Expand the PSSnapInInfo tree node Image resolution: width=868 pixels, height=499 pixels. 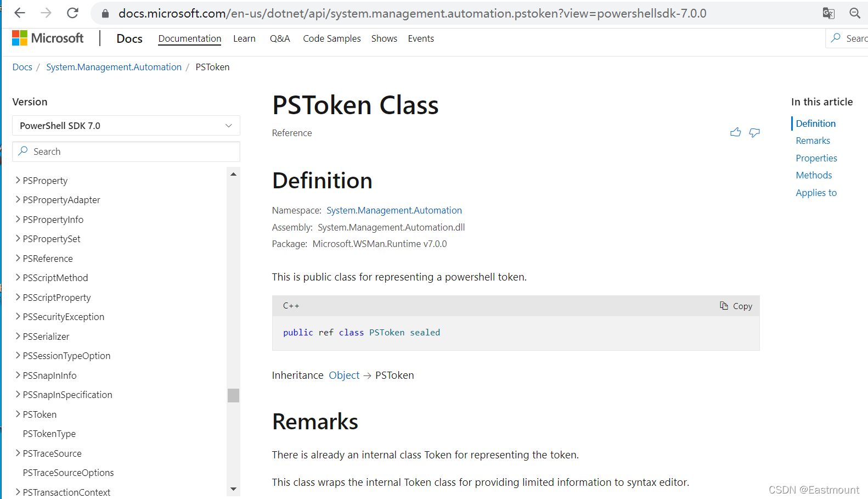pyautogui.click(x=18, y=375)
